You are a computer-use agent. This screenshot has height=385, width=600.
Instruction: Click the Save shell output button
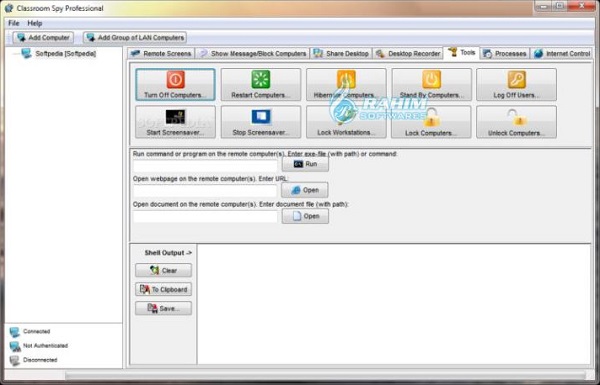tap(163, 308)
